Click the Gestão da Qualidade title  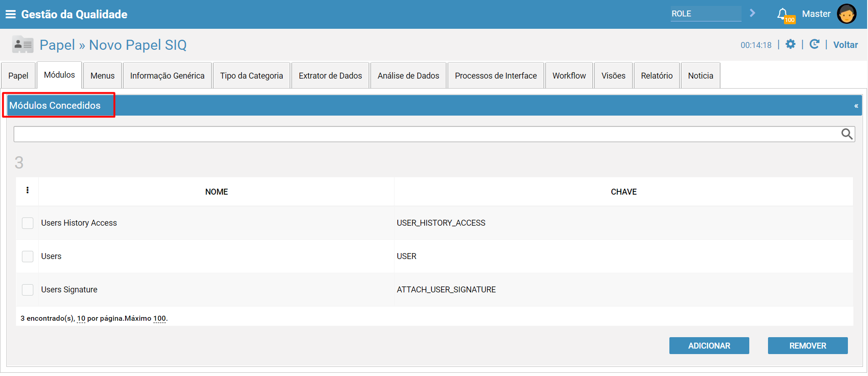point(74,14)
